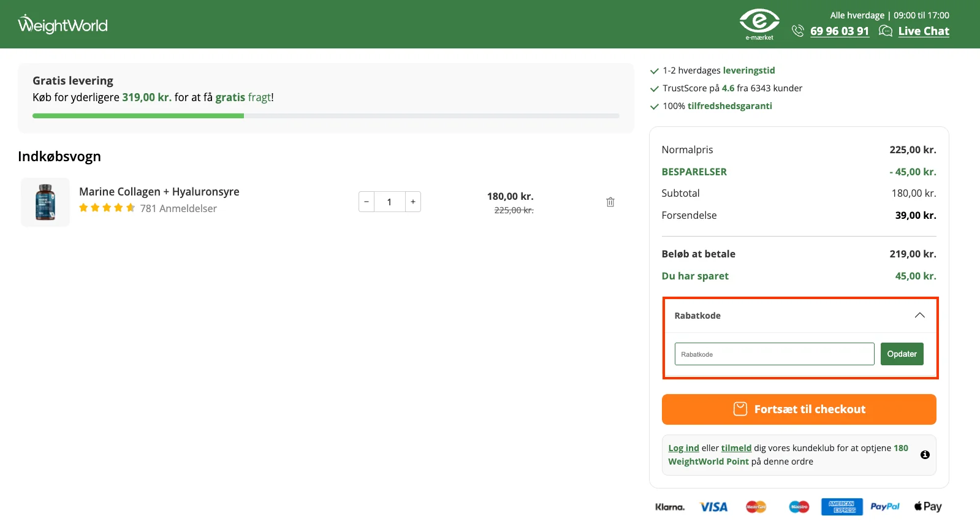Click the PayPal payment logo
The width and height of the screenshot is (980, 532).
[884, 507]
